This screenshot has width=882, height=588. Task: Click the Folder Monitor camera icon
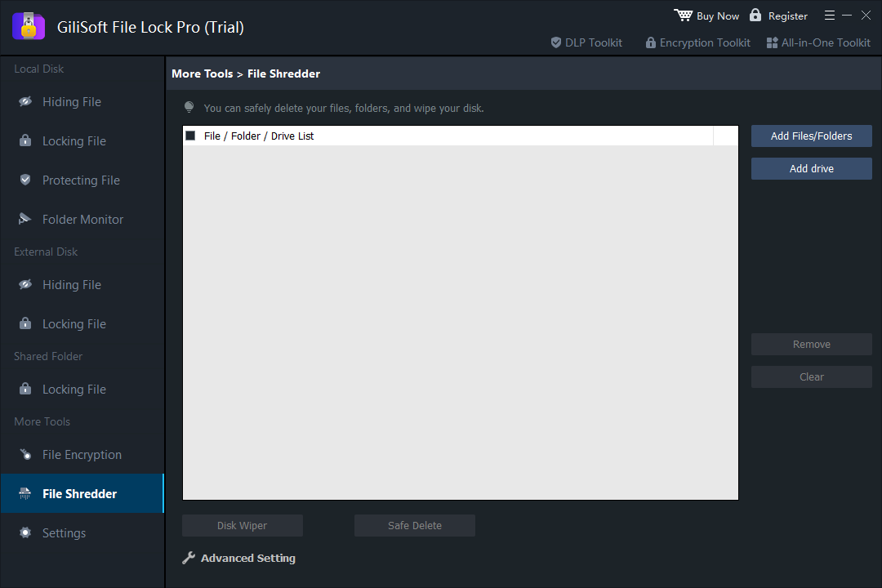(x=24, y=219)
